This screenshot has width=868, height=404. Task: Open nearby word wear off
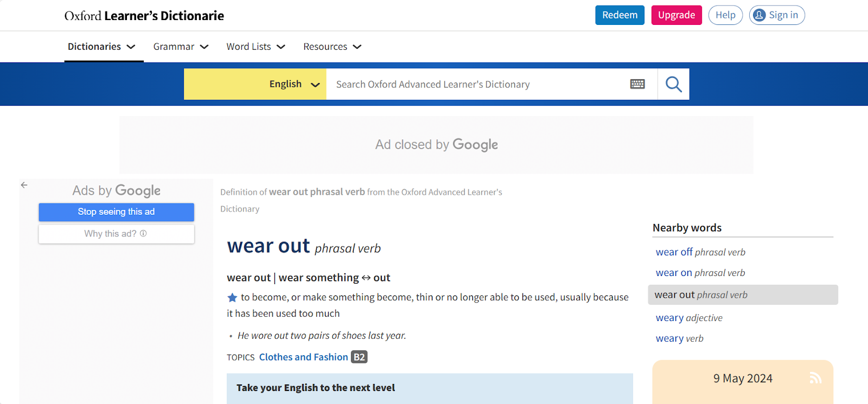(x=700, y=252)
